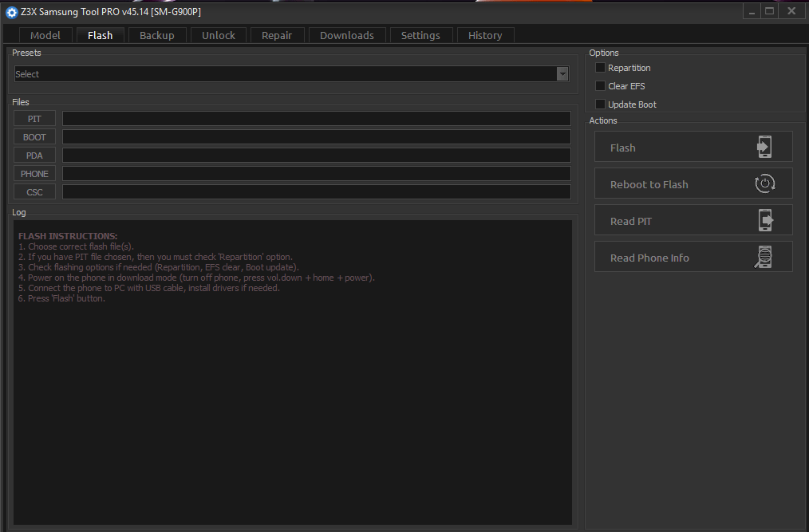The height and width of the screenshot is (532, 809).
Task: Choose file with the PDA button
Action: 34,156
